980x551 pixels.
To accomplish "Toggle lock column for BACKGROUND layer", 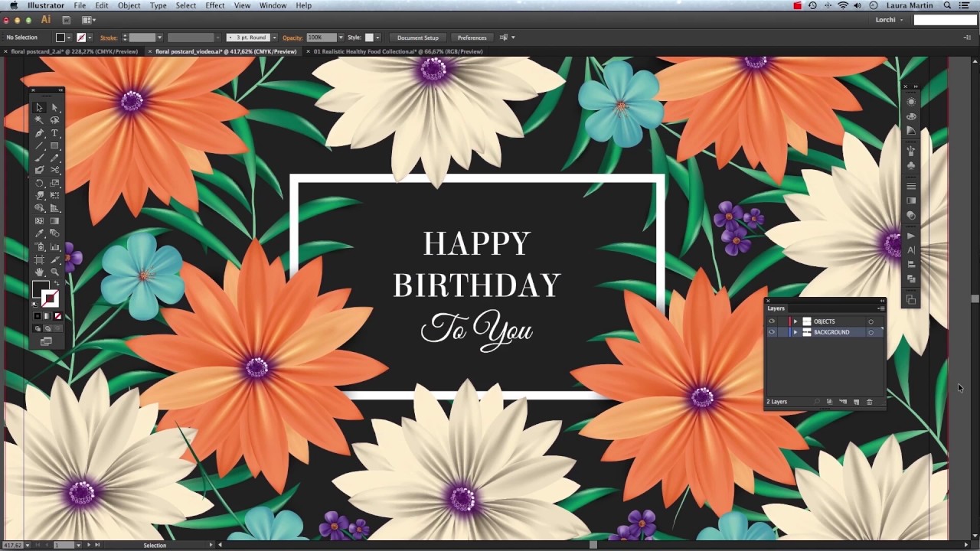I will click(x=782, y=332).
